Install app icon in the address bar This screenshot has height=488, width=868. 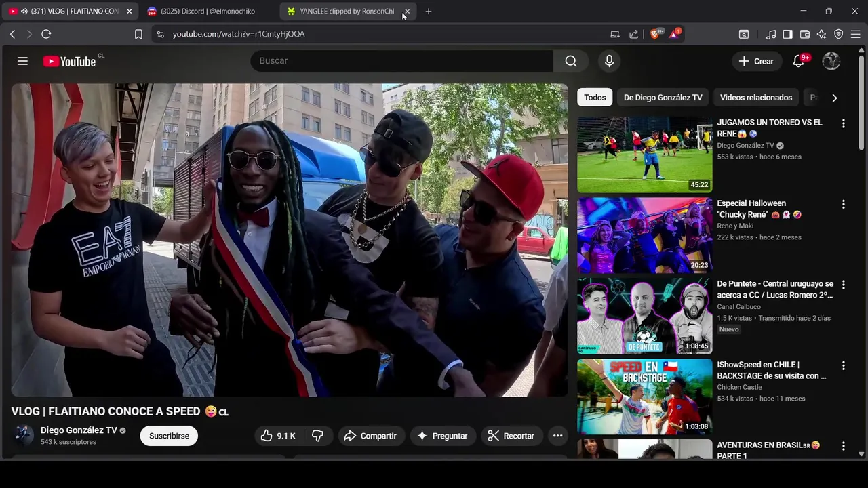615,34
